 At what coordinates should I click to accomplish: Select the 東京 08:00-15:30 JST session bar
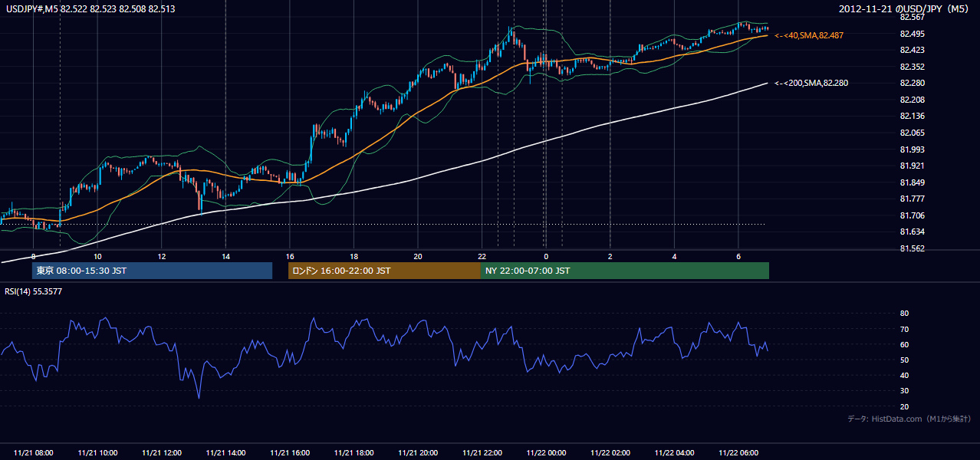[x=152, y=271]
